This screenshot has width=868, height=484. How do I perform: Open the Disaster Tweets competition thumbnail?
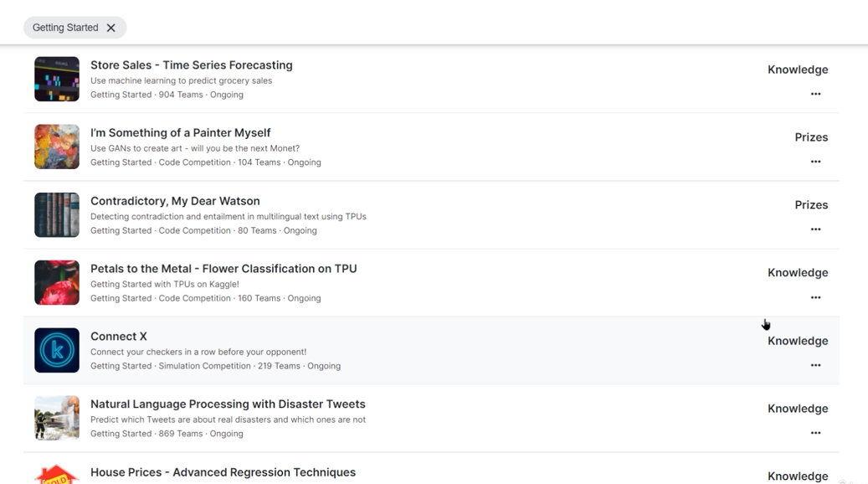click(57, 418)
